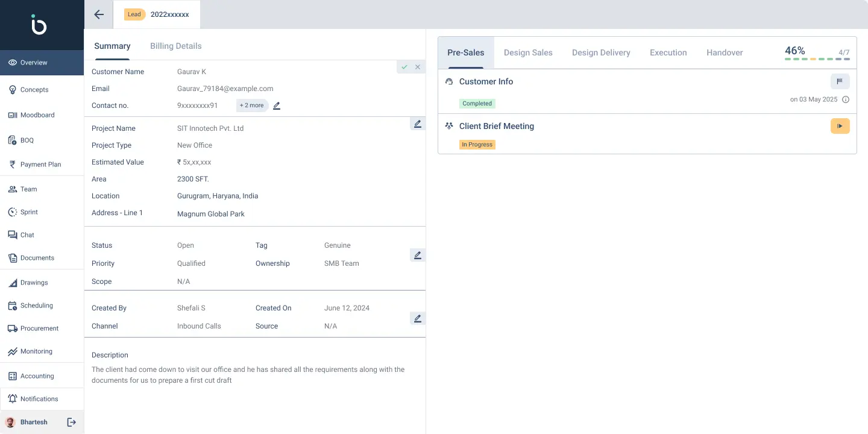Click the In Progress status badge
The image size is (868, 434).
click(477, 145)
